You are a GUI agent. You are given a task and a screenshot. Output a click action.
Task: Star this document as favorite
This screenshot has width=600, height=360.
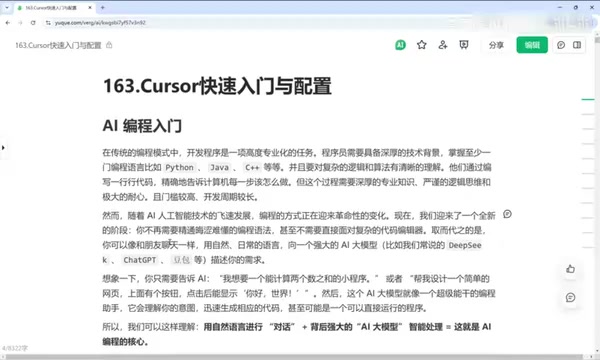click(x=422, y=45)
